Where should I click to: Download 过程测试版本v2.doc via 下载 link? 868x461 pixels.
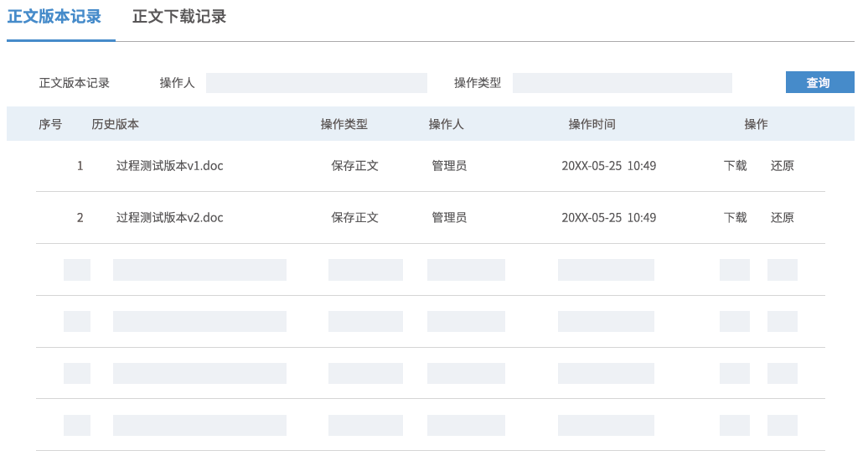click(x=735, y=218)
